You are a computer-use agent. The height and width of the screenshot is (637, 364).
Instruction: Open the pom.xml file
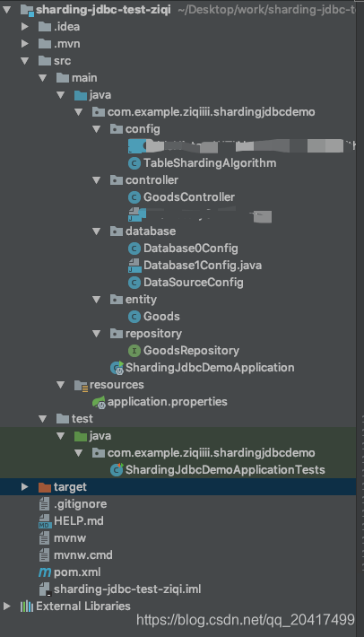pos(77,572)
